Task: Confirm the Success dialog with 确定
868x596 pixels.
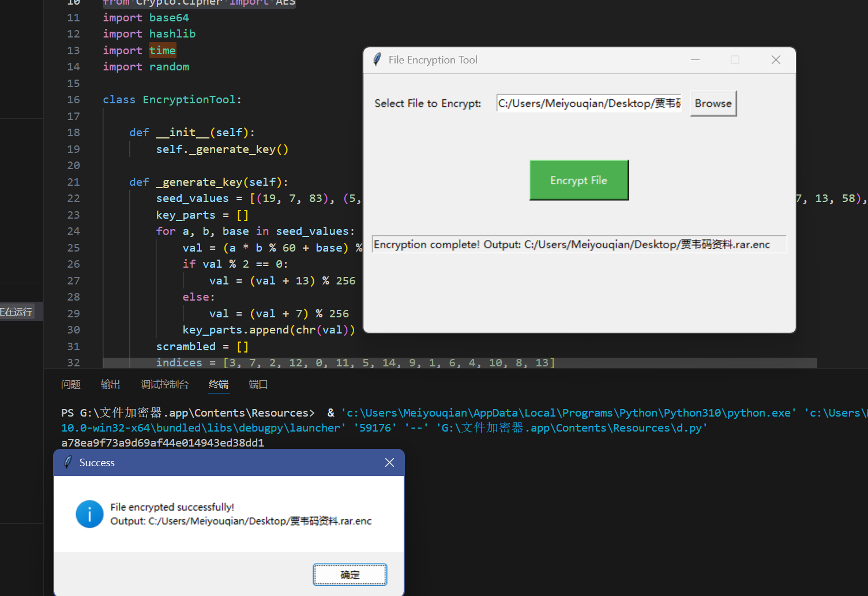Action: 350,575
